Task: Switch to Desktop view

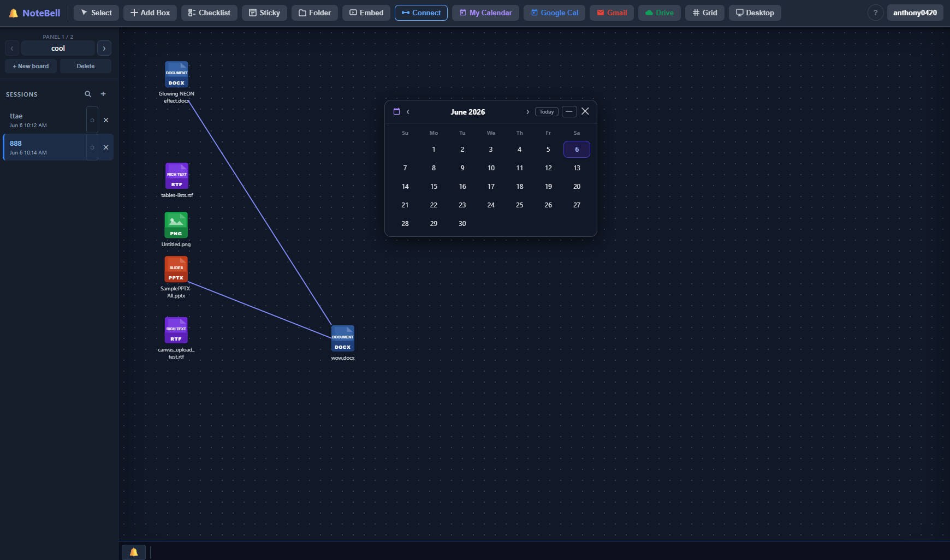Action: (755, 13)
